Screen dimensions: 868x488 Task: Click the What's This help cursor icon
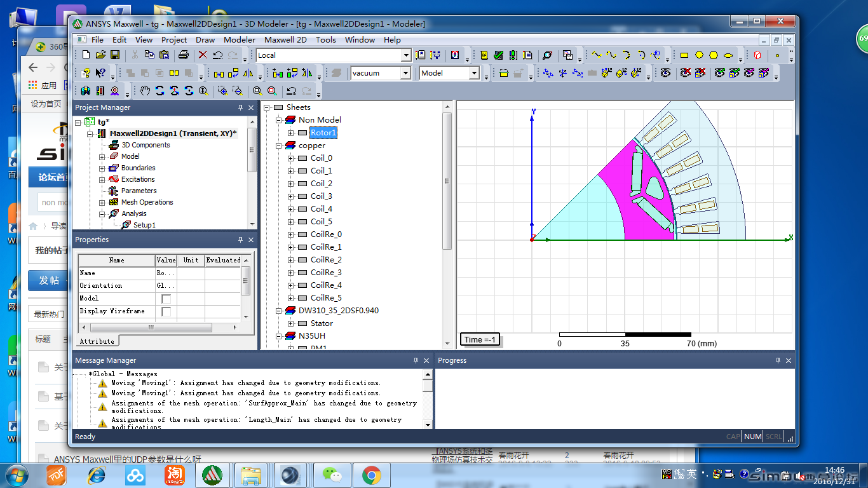pos(100,73)
